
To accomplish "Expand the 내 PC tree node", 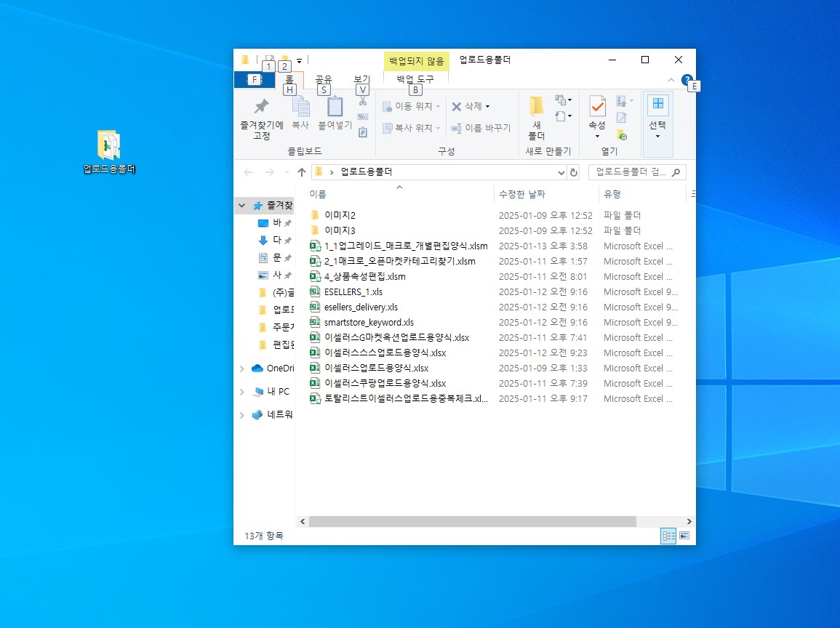I will click(241, 392).
